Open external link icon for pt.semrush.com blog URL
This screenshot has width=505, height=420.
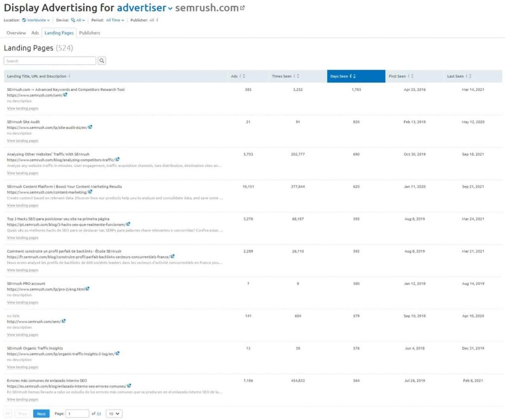[x=129, y=224]
